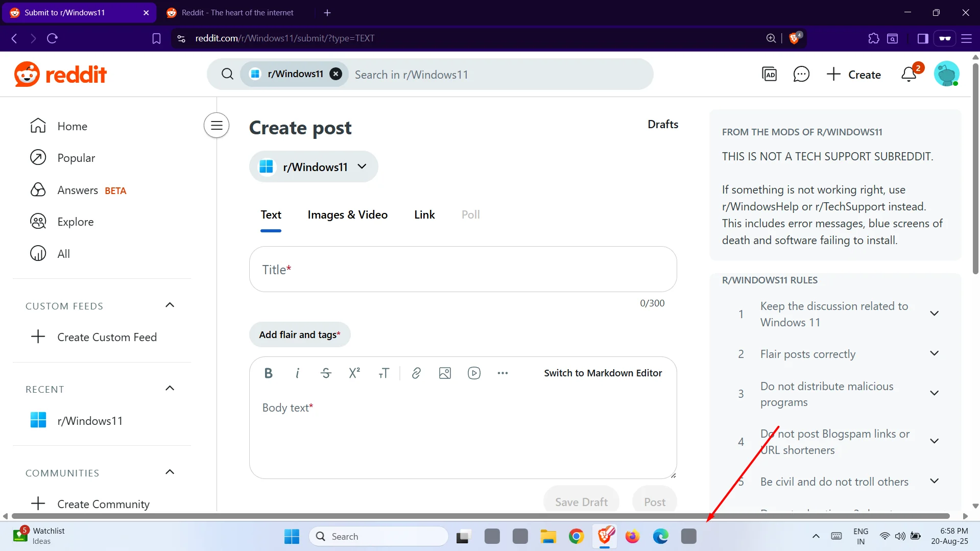Open Drafts

tap(662, 125)
